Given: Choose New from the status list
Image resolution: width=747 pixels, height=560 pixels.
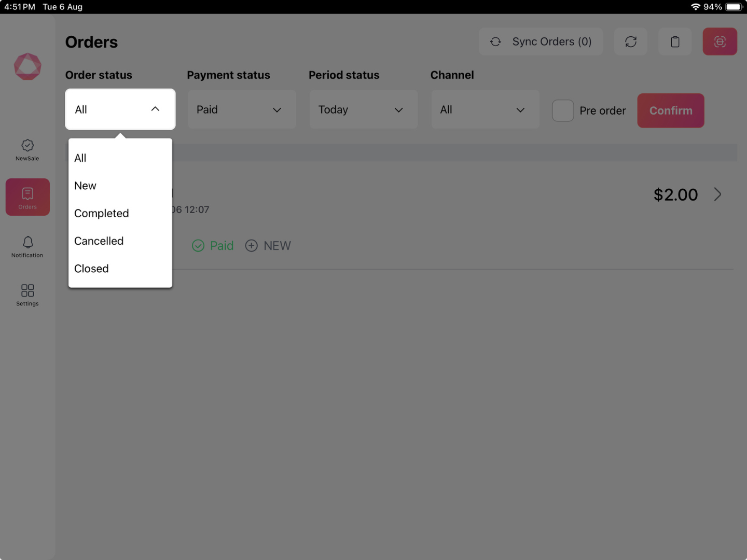Looking at the screenshot, I should click(x=86, y=186).
